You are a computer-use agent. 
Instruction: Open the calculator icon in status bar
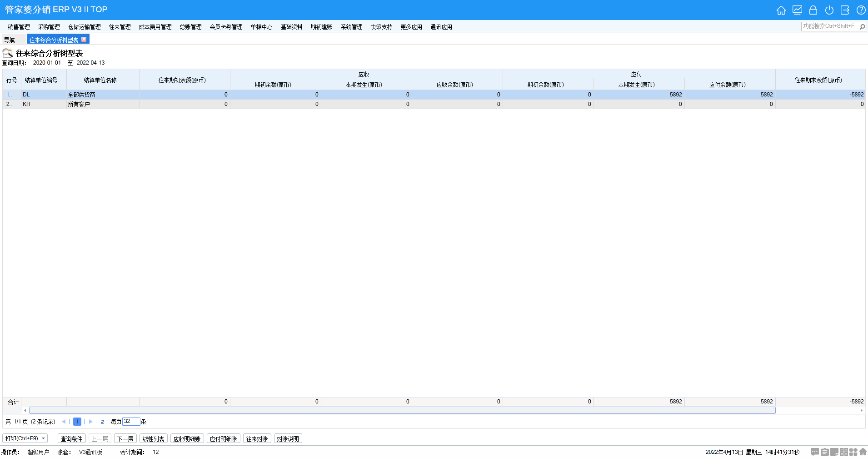pyautogui.click(x=844, y=452)
